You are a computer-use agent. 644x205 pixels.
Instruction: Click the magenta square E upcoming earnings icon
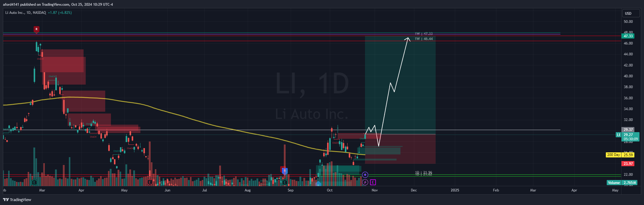pyautogui.click(x=373, y=182)
